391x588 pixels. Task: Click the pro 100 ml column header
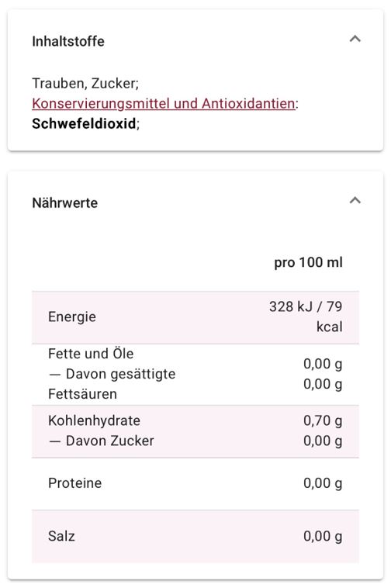[x=308, y=262]
